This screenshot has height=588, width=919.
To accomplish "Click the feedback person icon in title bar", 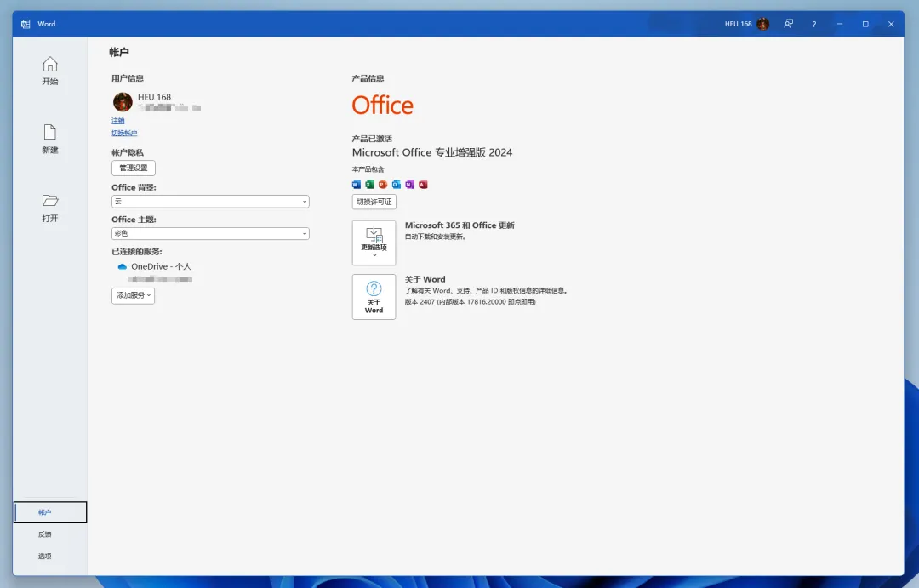I will (788, 24).
